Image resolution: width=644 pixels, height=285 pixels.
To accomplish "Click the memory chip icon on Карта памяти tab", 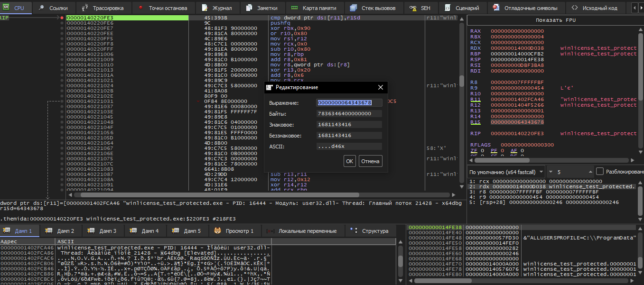I will tap(294, 8).
